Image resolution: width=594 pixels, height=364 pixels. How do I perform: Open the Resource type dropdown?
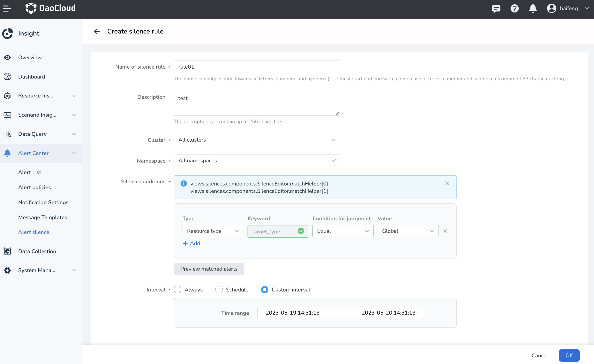[x=213, y=231]
